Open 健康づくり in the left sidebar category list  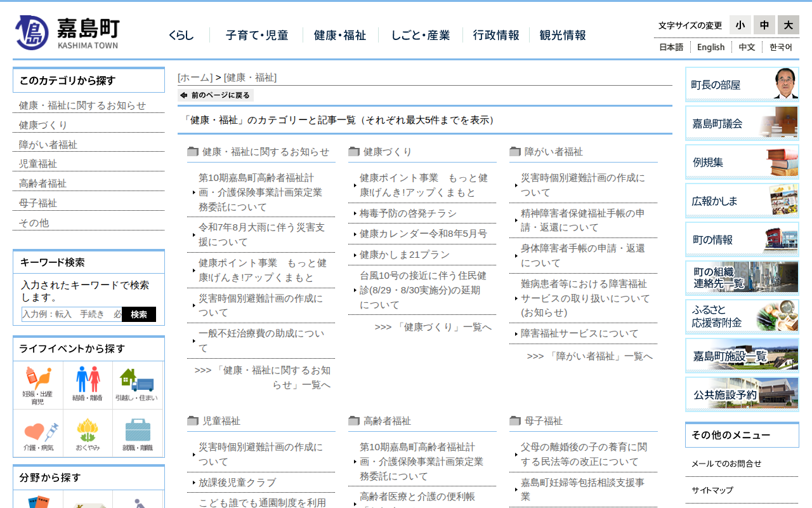click(x=43, y=125)
